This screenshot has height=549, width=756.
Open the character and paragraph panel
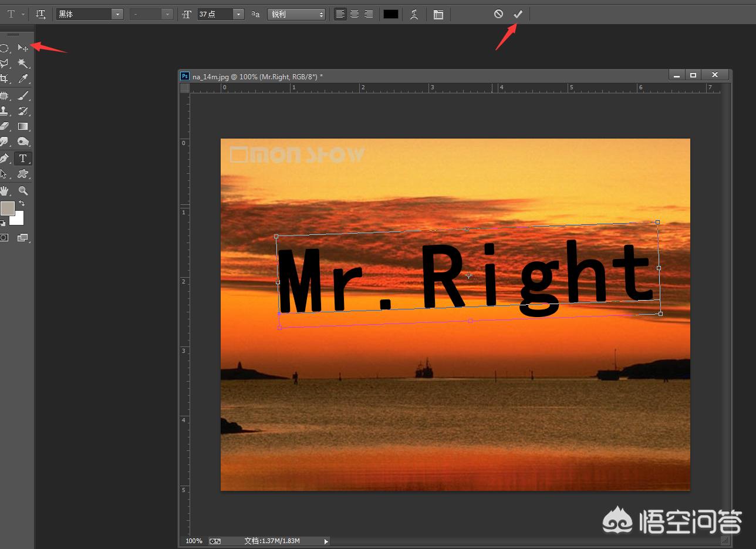[x=438, y=15]
